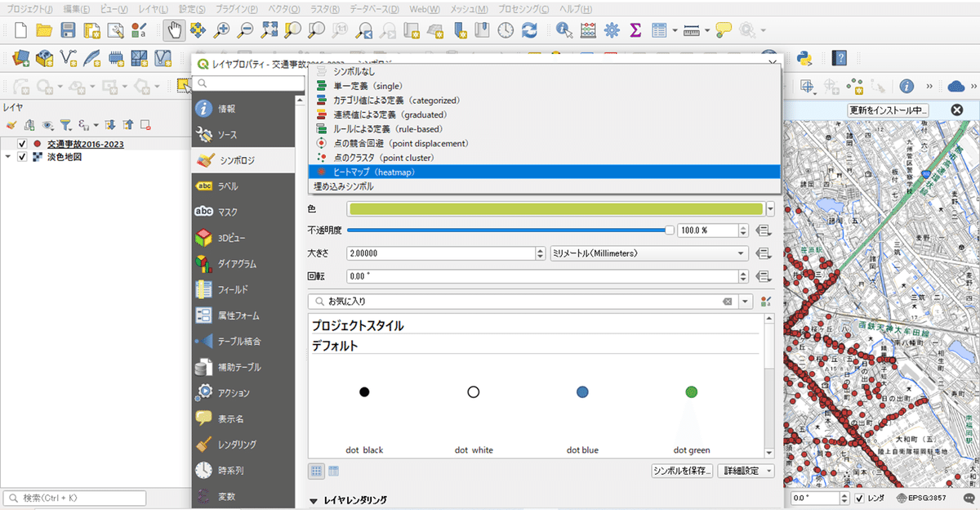Open Data Source Manager icon
Viewport: 980px width, 510px height.
tap(21, 58)
